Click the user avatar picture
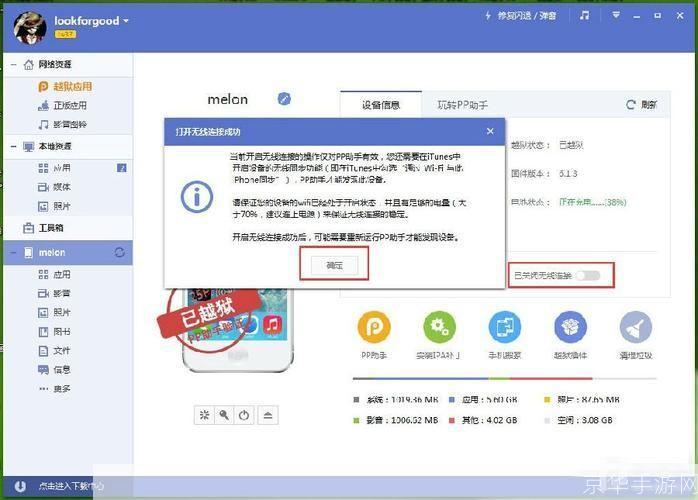The image size is (698, 500). tap(30, 28)
